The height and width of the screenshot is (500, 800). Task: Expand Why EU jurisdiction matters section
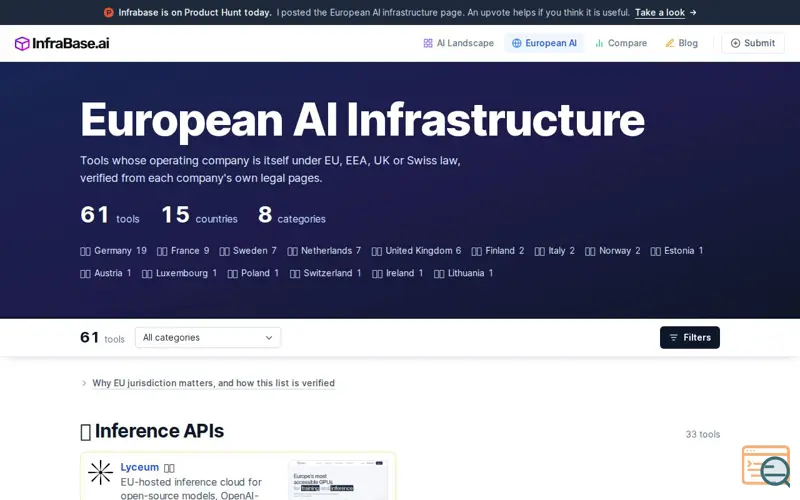click(213, 383)
